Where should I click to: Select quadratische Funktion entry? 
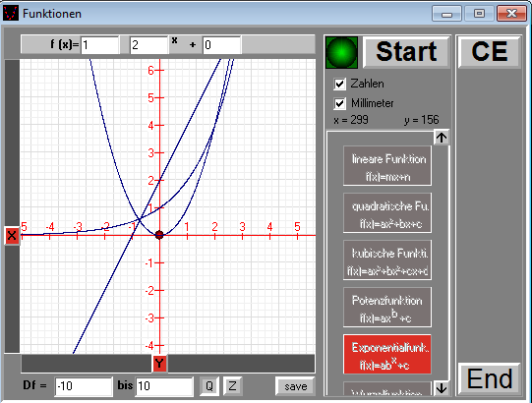click(387, 213)
